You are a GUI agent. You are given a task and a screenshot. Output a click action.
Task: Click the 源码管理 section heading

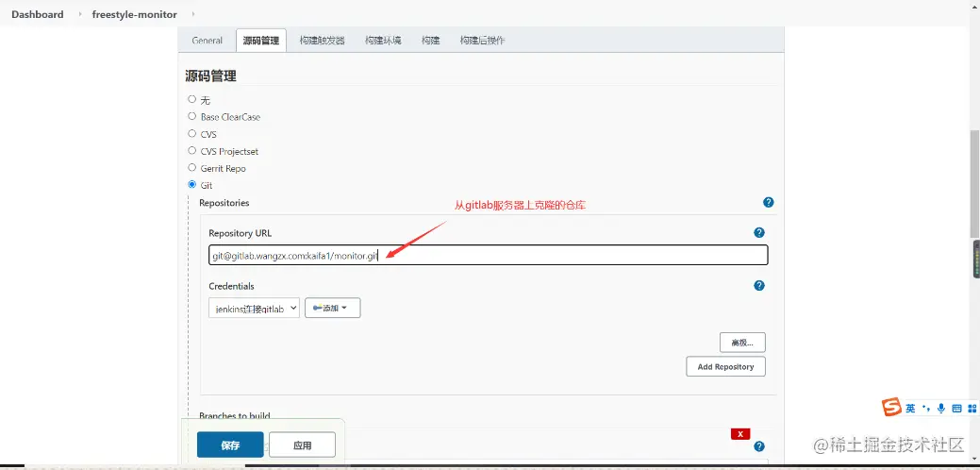(x=210, y=76)
